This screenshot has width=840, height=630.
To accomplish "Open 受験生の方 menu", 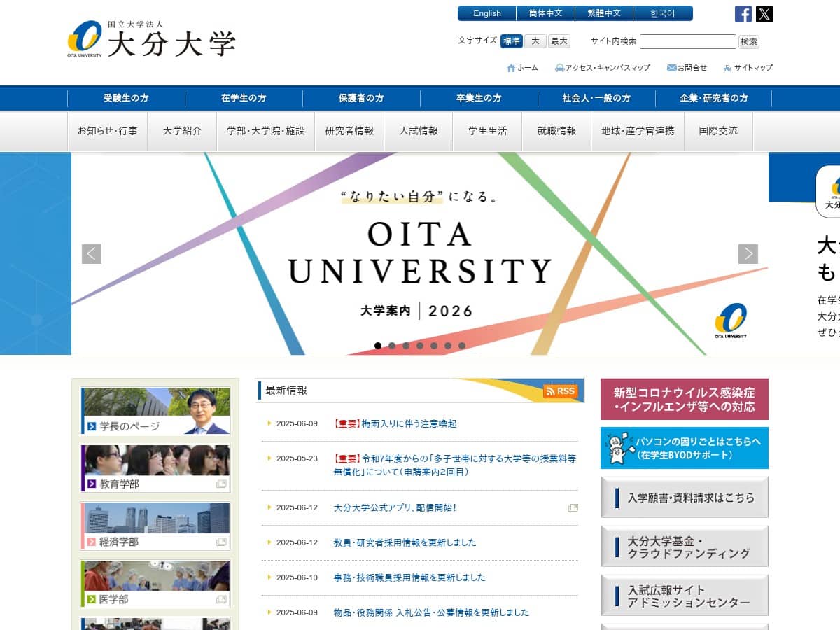I will [x=126, y=98].
